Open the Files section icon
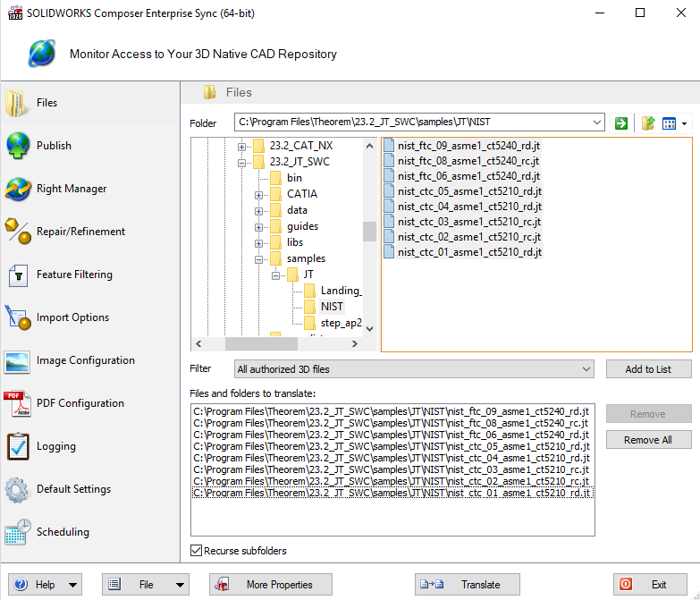This screenshot has height=600, width=700. (x=15, y=103)
